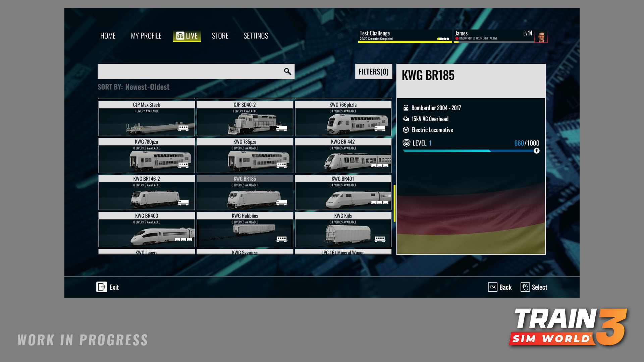
Task: Open the STORE menu tab
Action: 220,35
